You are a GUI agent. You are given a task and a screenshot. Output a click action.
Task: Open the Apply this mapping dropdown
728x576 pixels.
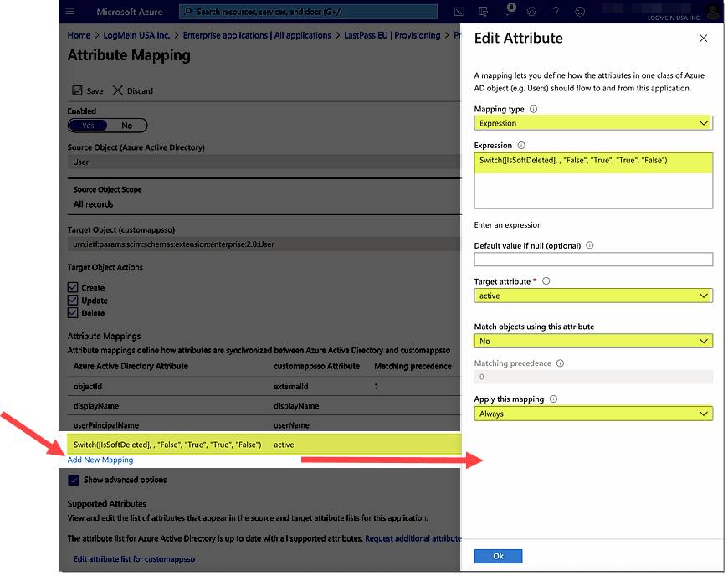click(593, 414)
